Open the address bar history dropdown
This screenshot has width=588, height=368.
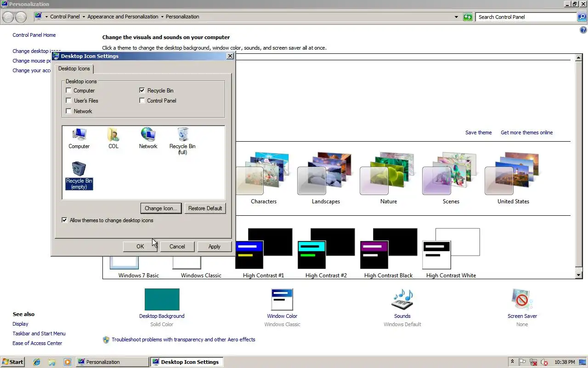coord(456,17)
